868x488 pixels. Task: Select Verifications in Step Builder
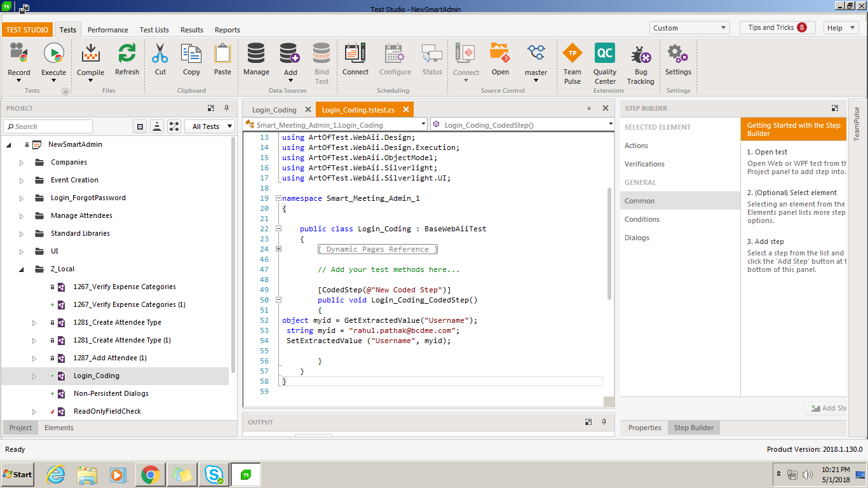[644, 164]
